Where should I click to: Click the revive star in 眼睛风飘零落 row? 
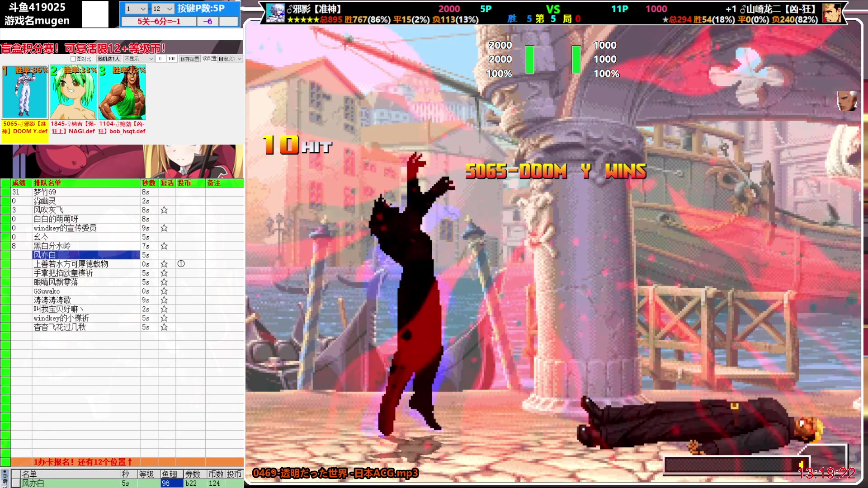(x=164, y=282)
